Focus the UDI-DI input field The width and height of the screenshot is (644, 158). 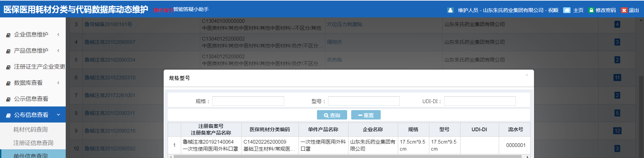pyautogui.click(x=480, y=101)
